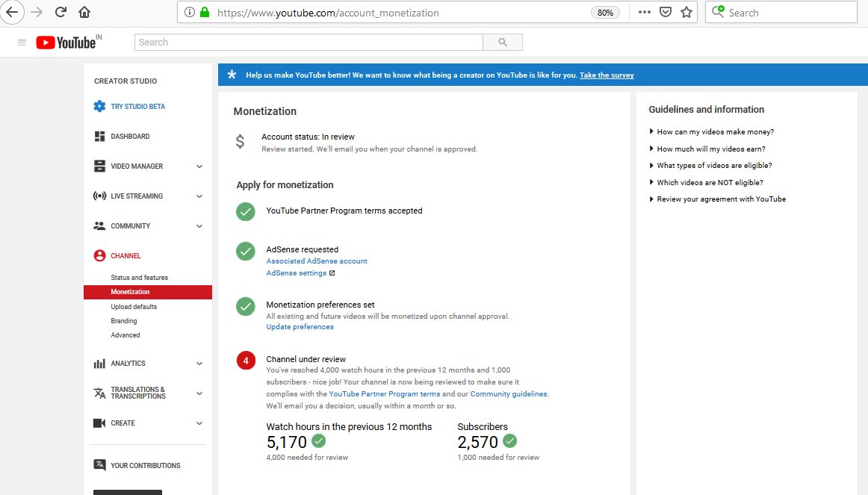This screenshot has width=868, height=495.
Task: Select the Monetization sidebar item
Action: click(148, 292)
